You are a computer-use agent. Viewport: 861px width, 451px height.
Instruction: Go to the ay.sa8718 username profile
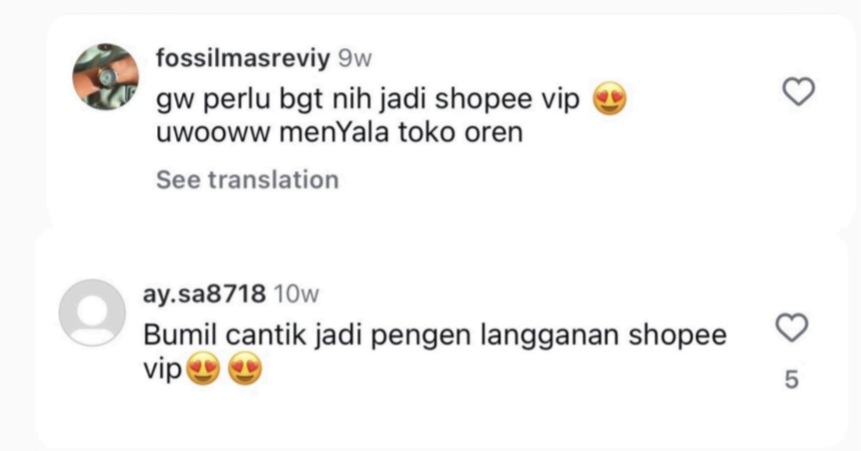204,294
